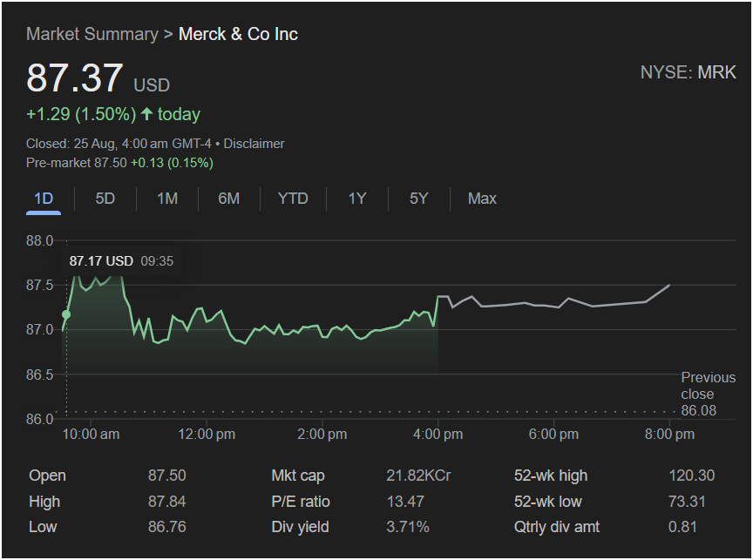
Task: Show the 1M price chart
Action: (x=167, y=199)
